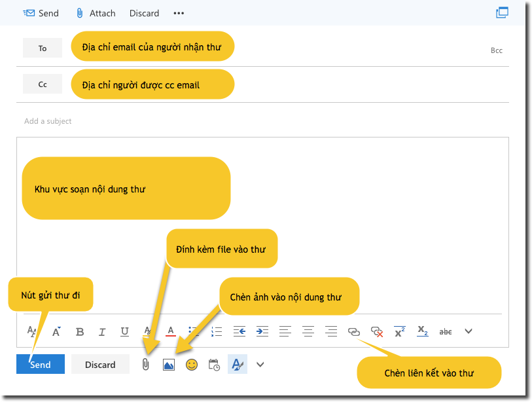Click Discard in the top command bar
The image size is (532, 402).
[144, 13]
